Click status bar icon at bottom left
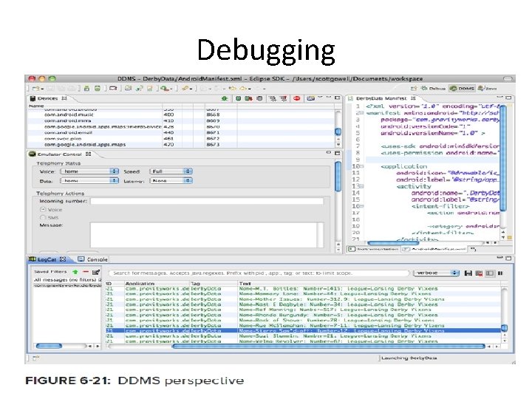532x399 pixels. pos(36,358)
